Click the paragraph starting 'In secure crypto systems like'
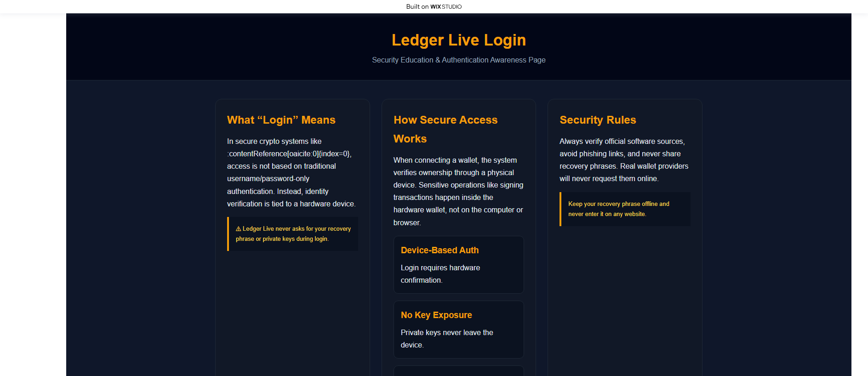868x376 pixels. tap(291, 172)
